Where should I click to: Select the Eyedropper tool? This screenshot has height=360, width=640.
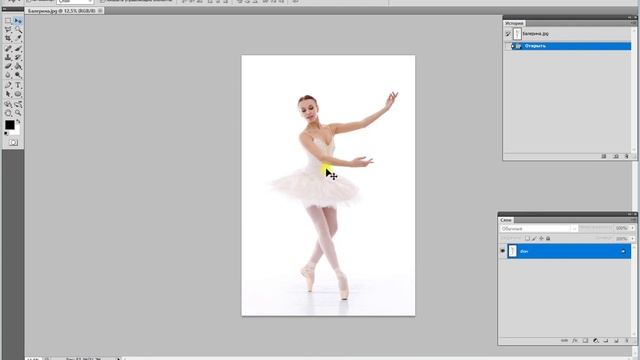(18, 38)
